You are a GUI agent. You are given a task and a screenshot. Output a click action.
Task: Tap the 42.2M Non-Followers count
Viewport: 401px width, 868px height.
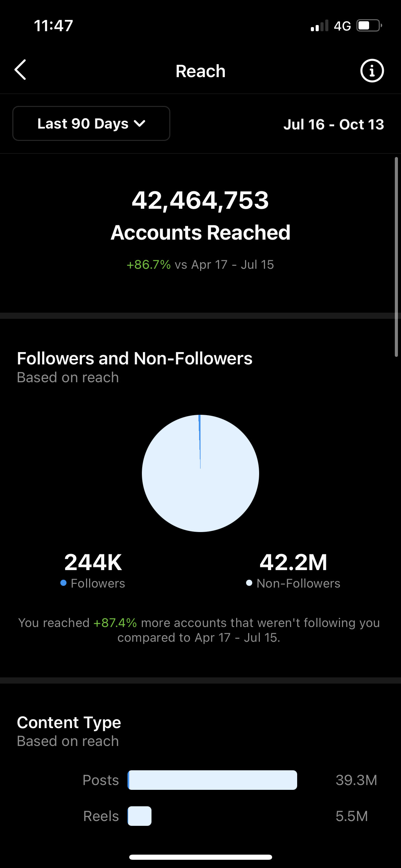coord(293,563)
